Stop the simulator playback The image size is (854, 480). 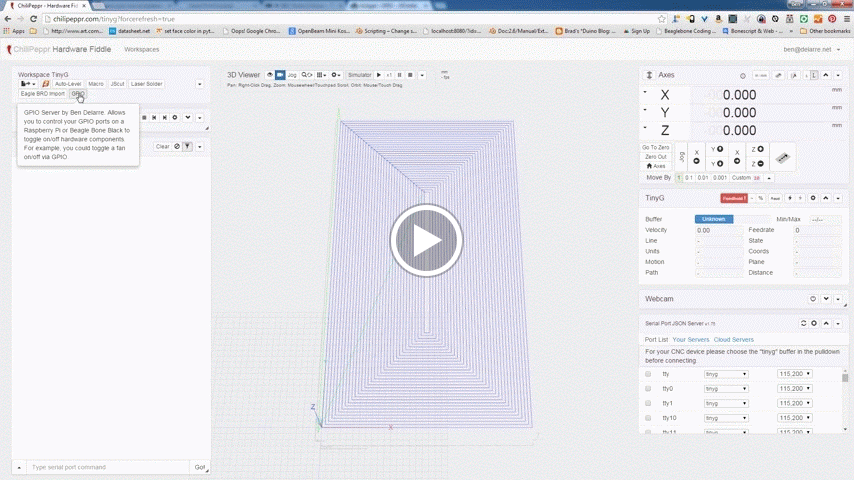point(410,75)
